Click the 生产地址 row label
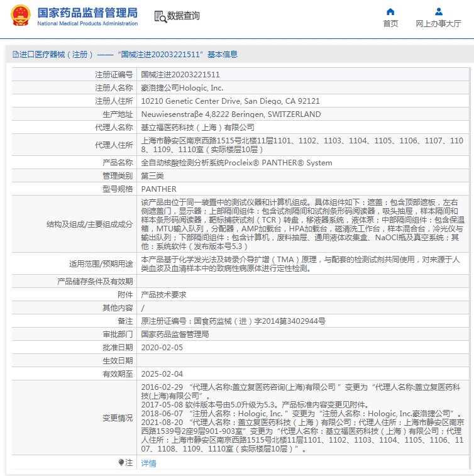 118,114
